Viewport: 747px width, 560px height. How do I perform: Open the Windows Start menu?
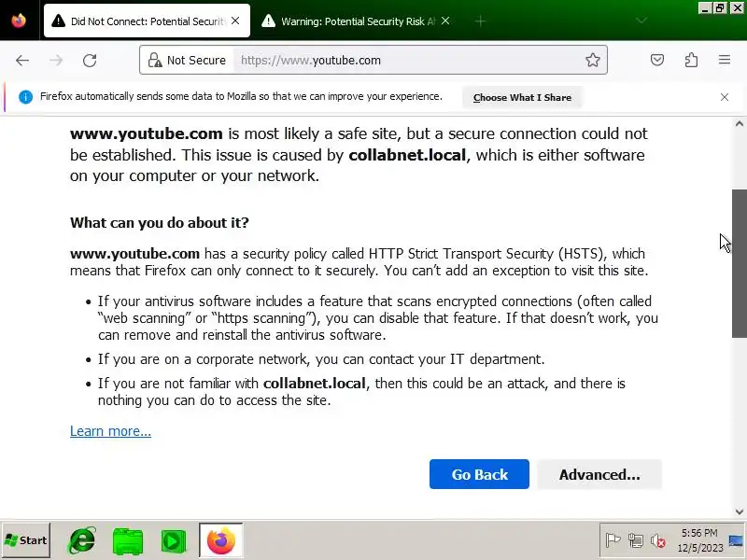(x=26, y=540)
